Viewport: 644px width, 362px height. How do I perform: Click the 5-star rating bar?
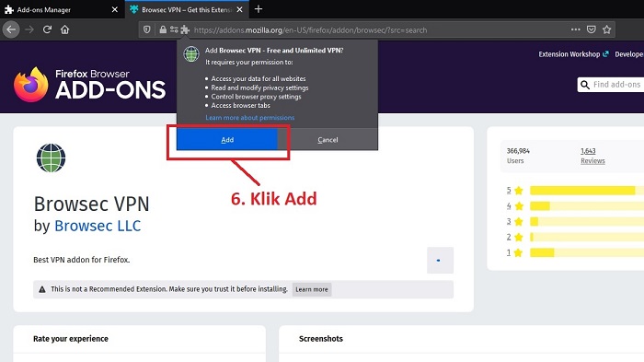[x=587, y=191]
